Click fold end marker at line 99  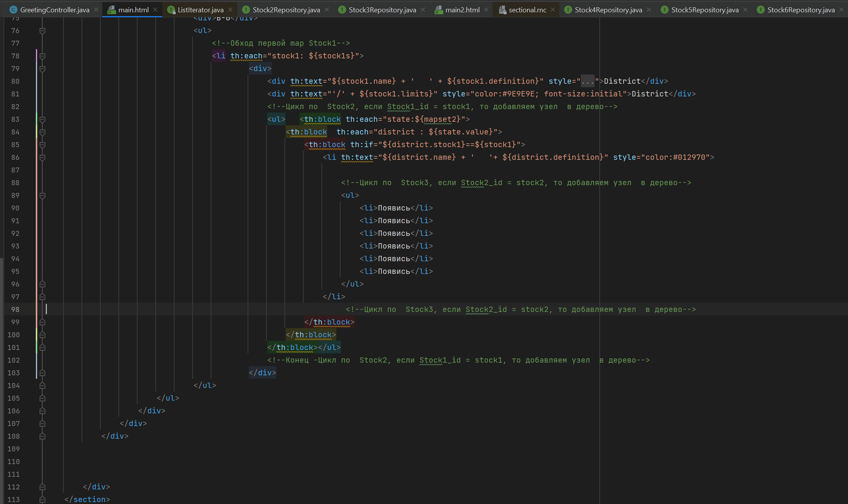pos(42,322)
